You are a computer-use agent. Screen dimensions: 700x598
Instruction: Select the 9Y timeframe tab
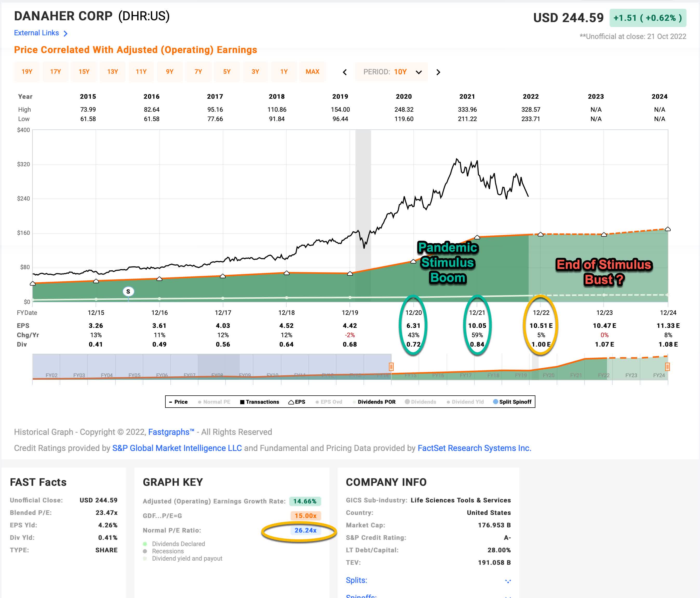tap(170, 72)
